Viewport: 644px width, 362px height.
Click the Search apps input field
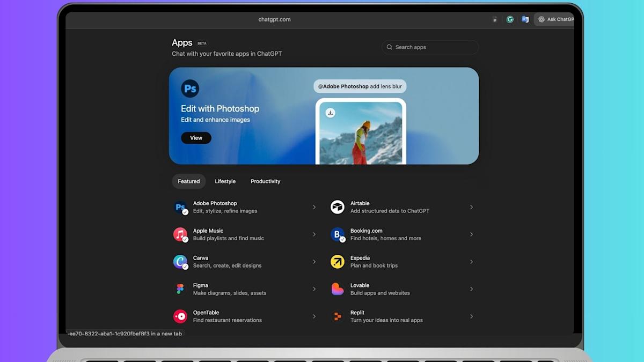[430, 47]
